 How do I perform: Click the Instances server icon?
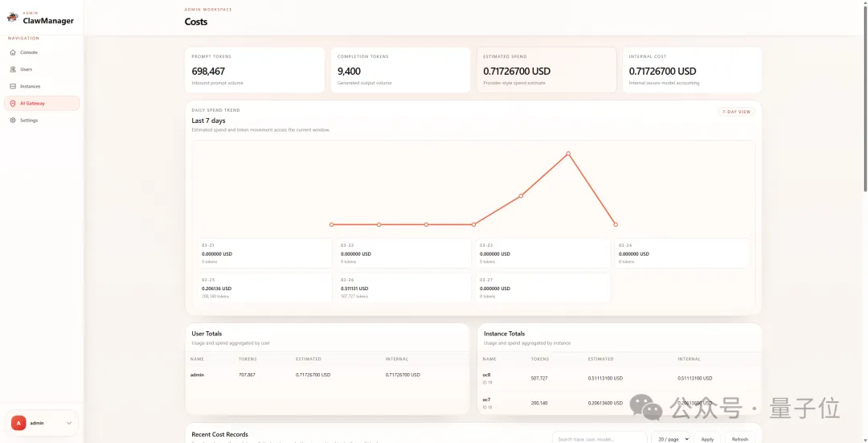pos(13,86)
